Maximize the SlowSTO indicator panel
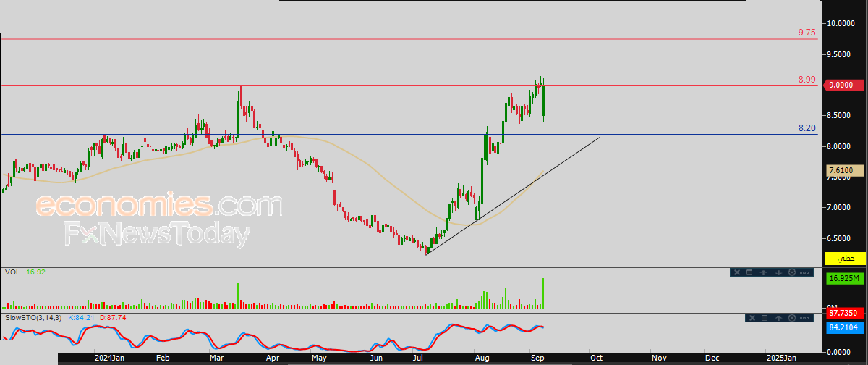Screen dimensions: 868x365 [765, 318]
